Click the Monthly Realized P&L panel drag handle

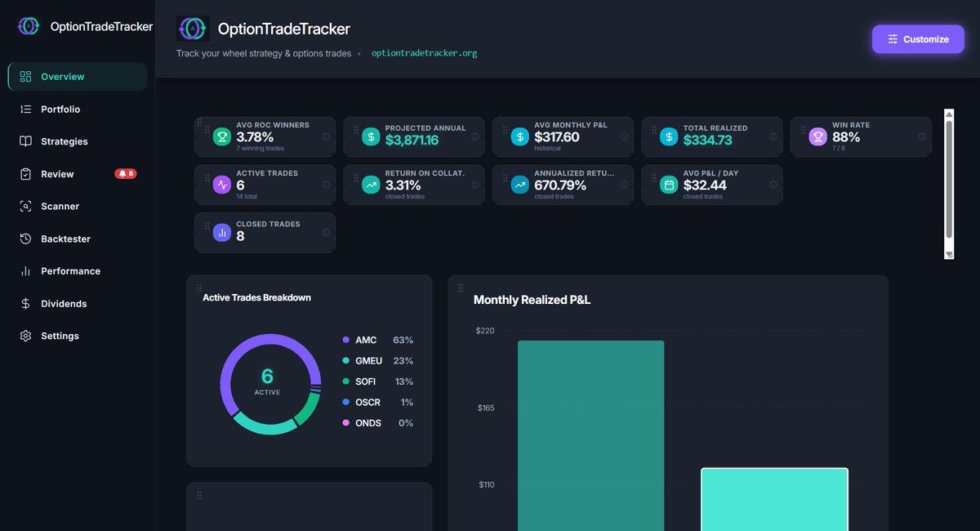click(461, 288)
